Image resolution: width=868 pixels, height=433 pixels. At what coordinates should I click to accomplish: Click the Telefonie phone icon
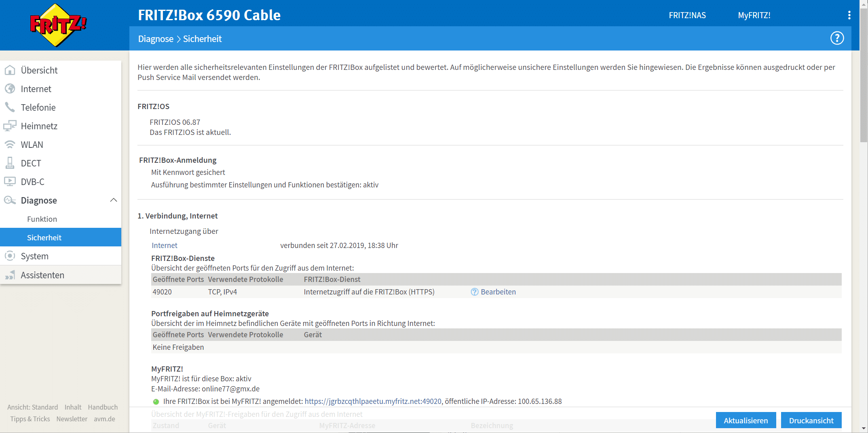10,107
